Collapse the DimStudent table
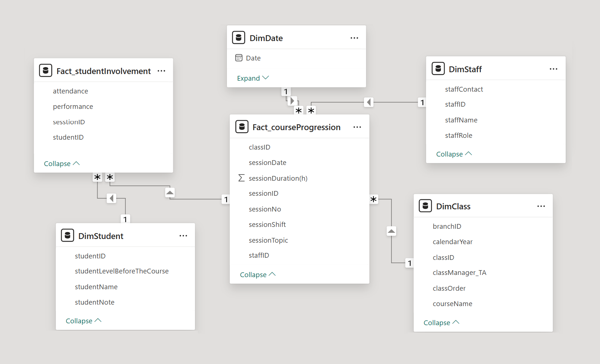This screenshot has width=600, height=364. pos(84,321)
